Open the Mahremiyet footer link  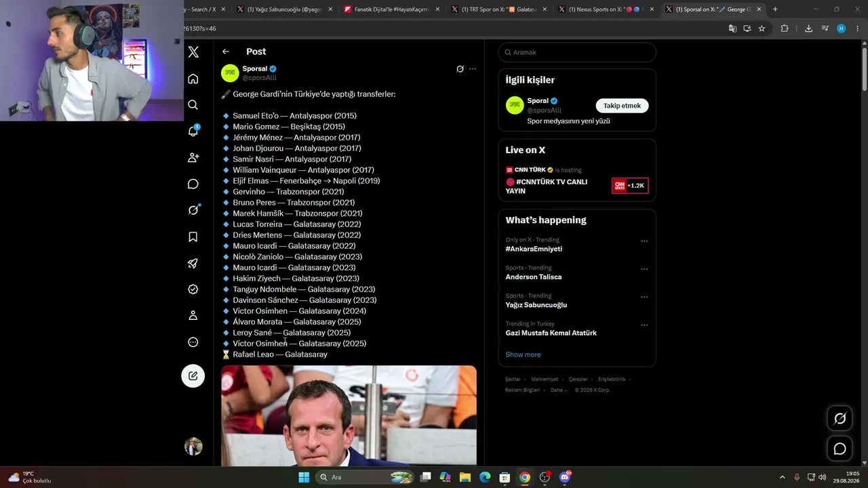click(545, 380)
